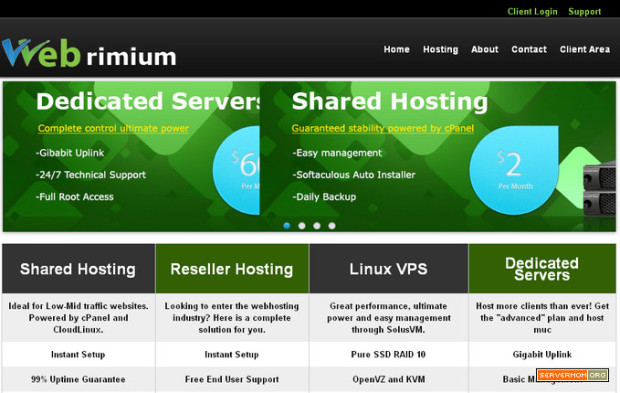
Task: Open the Contact menu item
Action: pos(529,49)
